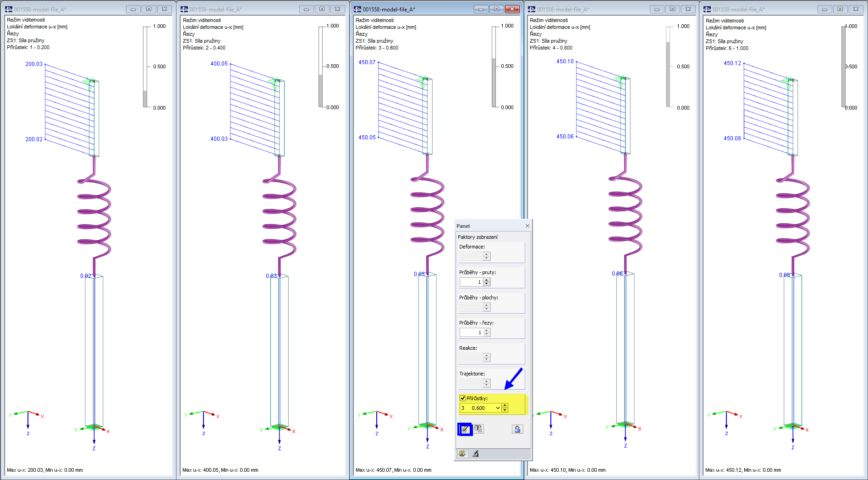868x480 pixels.
Task: Step Přírůstky to the previous increment
Action: [x=505, y=410]
